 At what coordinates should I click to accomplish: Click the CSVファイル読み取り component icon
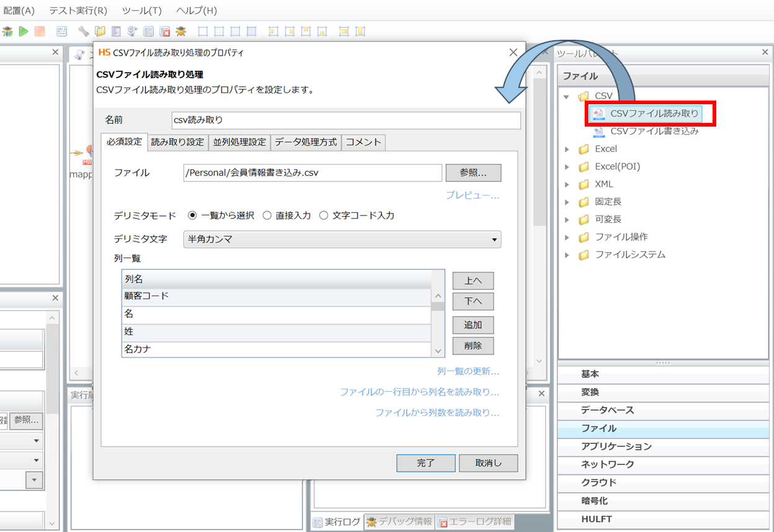599,114
